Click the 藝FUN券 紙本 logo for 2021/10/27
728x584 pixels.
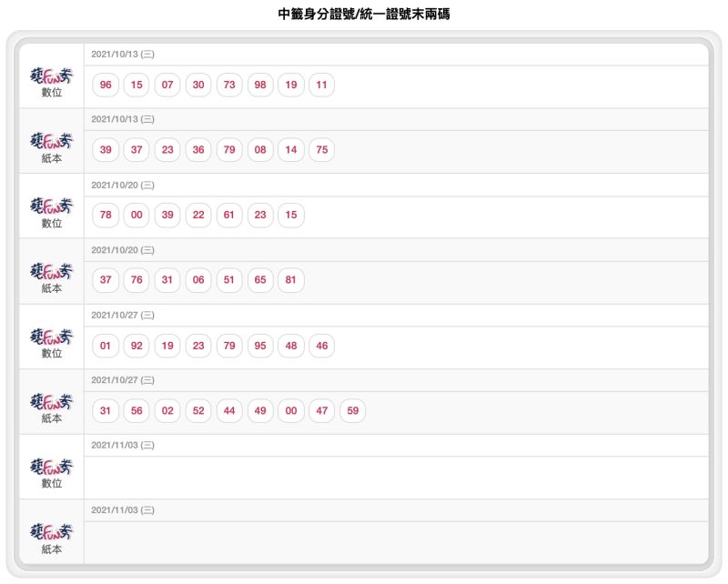pyautogui.click(x=52, y=408)
